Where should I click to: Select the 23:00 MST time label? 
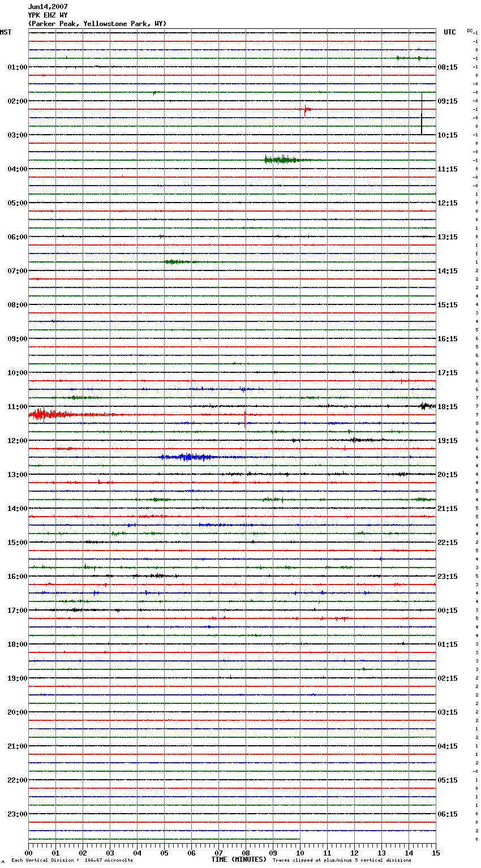point(18,814)
